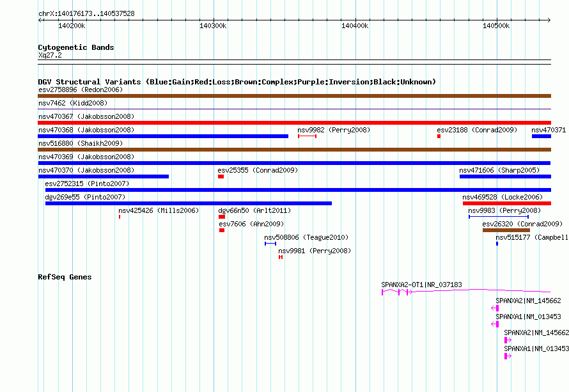Click the 140400k ruler tick label

click(355, 26)
